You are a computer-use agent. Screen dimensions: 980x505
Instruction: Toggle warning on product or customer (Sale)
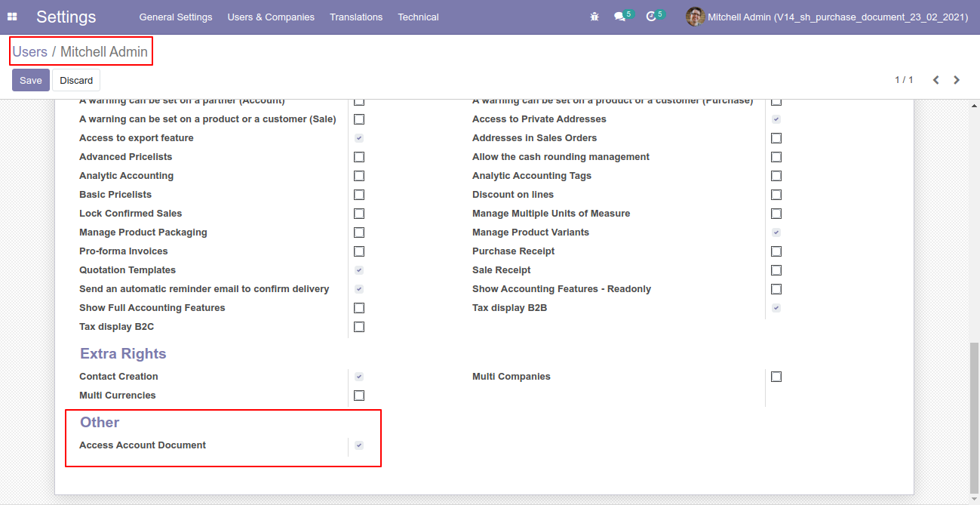point(359,119)
